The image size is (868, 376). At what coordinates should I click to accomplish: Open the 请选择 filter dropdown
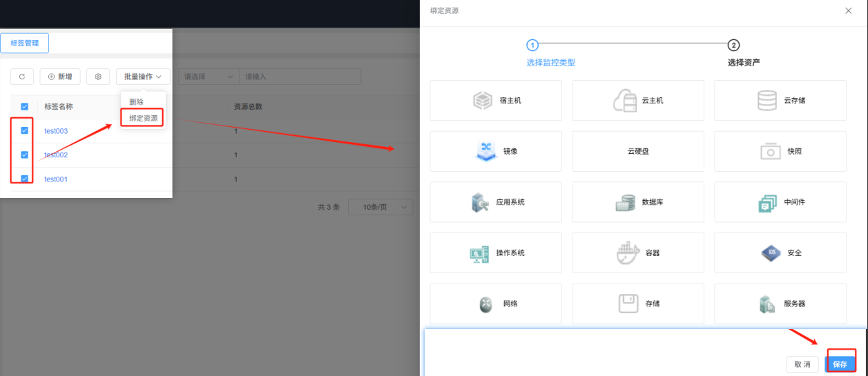coord(209,77)
